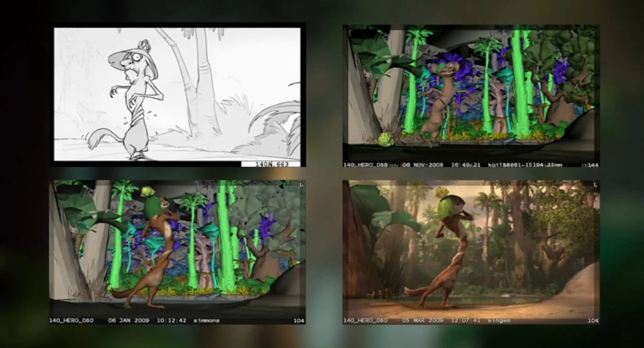Click frame number 104 in the simmons panel

pyautogui.click(x=299, y=320)
